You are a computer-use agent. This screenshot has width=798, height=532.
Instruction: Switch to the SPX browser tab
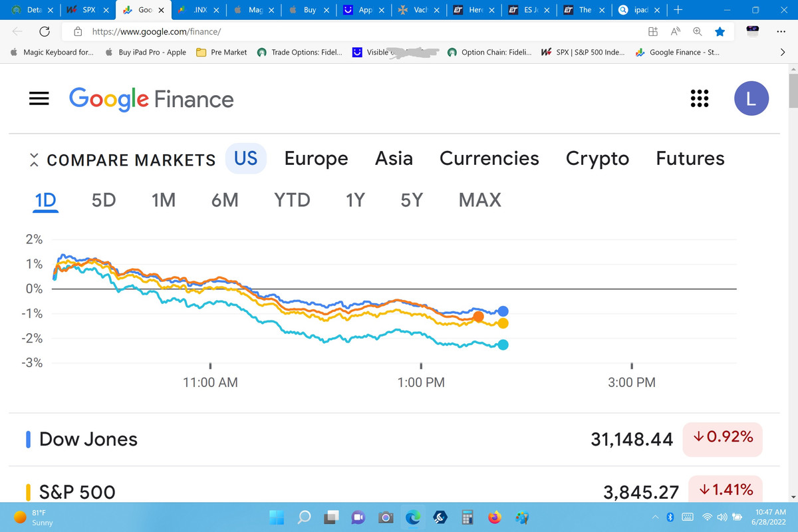click(87, 10)
